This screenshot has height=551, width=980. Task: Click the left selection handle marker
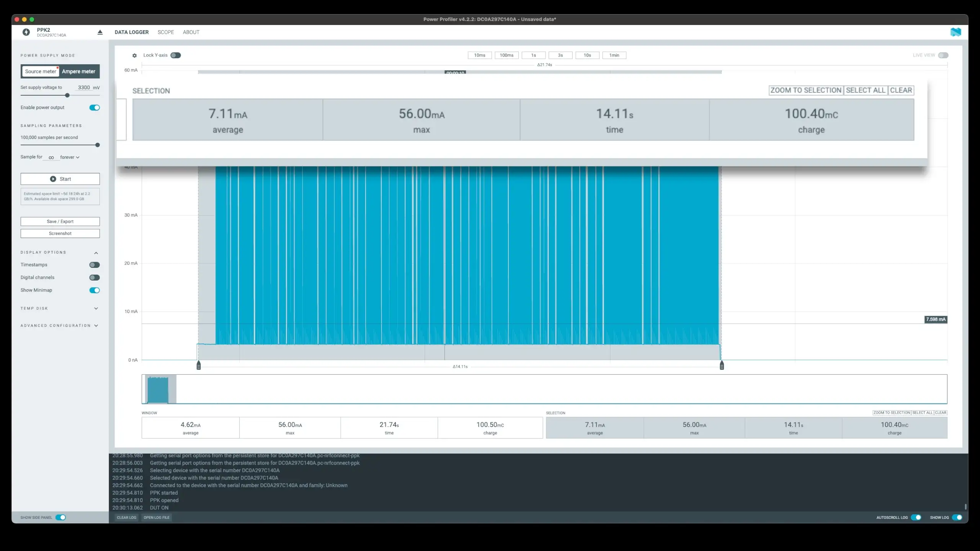click(x=198, y=365)
